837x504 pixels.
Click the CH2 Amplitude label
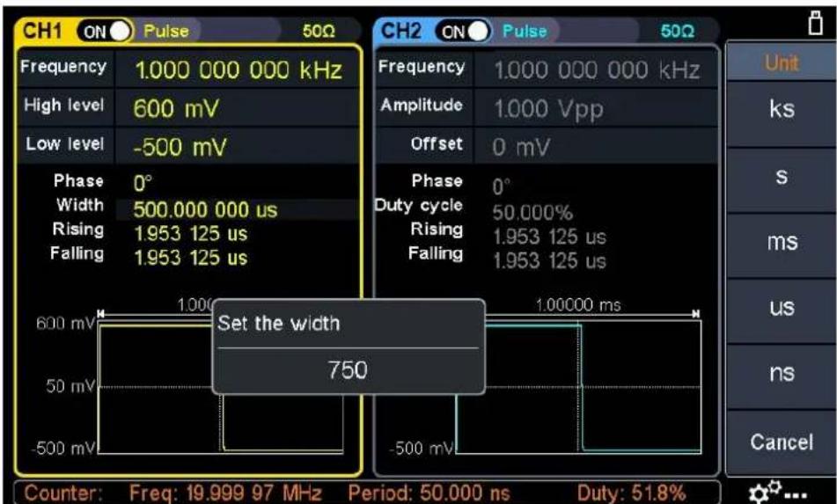click(x=422, y=105)
